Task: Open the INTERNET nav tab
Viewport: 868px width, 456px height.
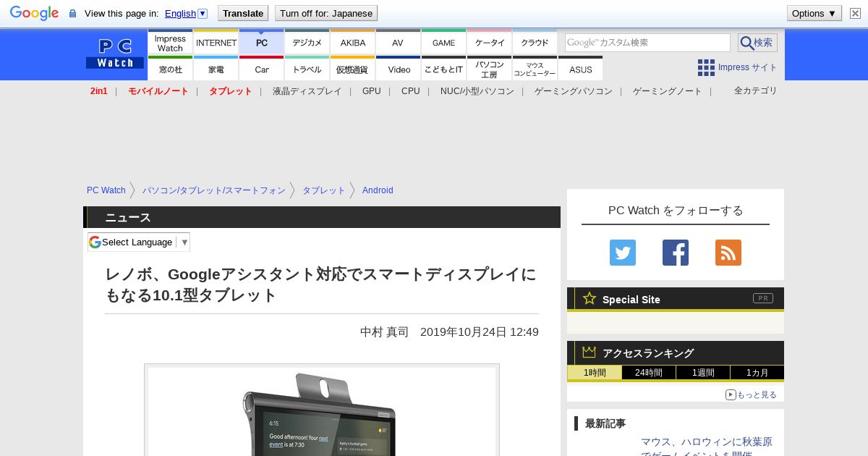Action: click(x=216, y=43)
